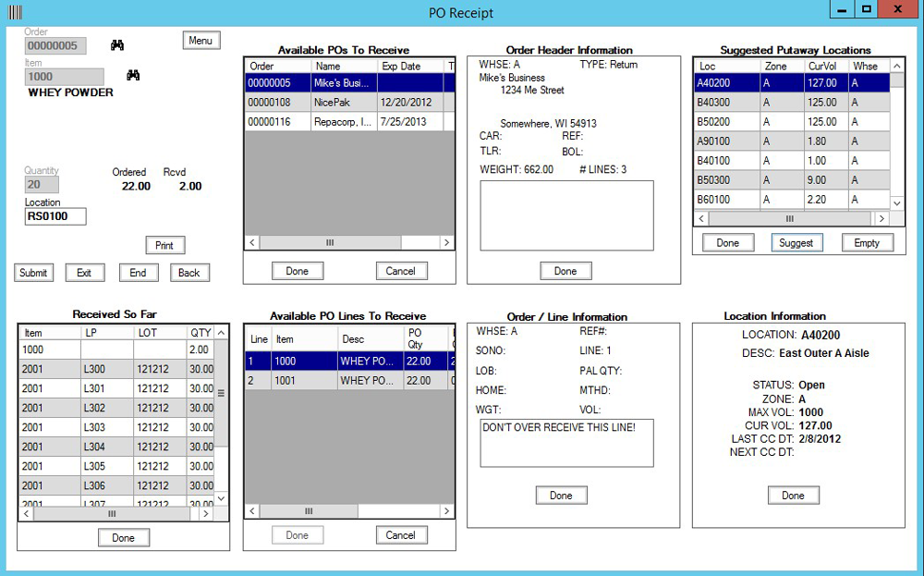Click Done in Order / Line Information panel
This screenshot has width=924, height=576.
point(562,496)
